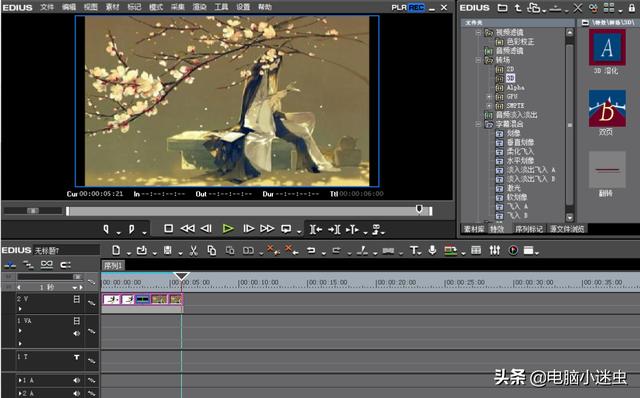Toggle loop playback icon

click(x=286, y=229)
